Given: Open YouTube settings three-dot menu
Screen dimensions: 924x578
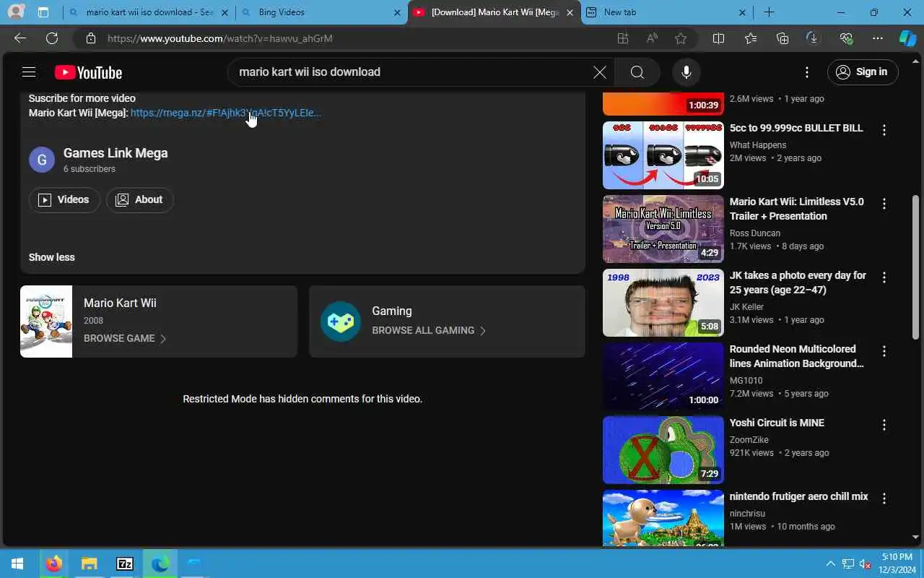Looking at the screenshot, I should 807,72.
